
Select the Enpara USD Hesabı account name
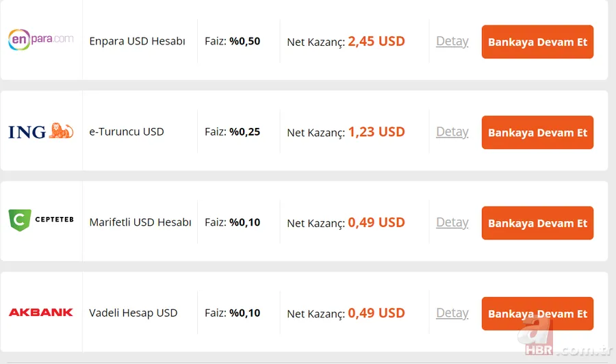tap(137, 41)
